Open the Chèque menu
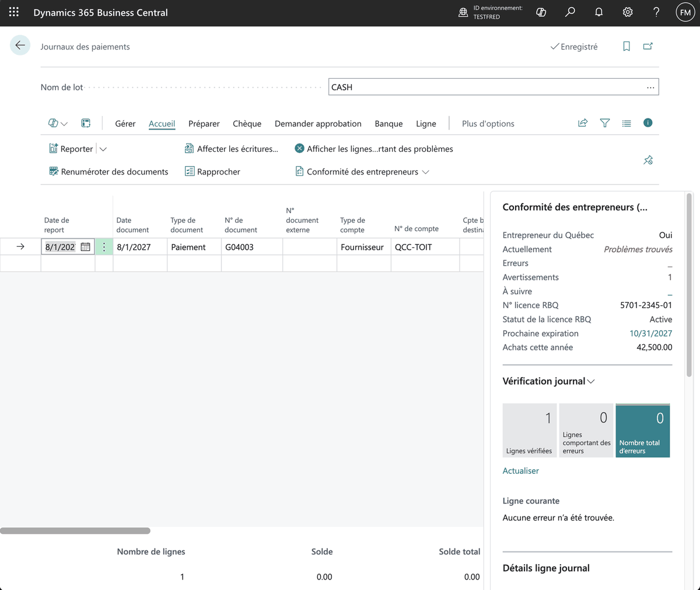 247,124
